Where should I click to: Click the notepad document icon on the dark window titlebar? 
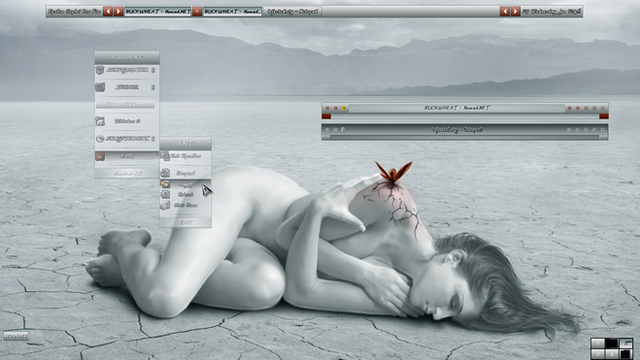343,129
